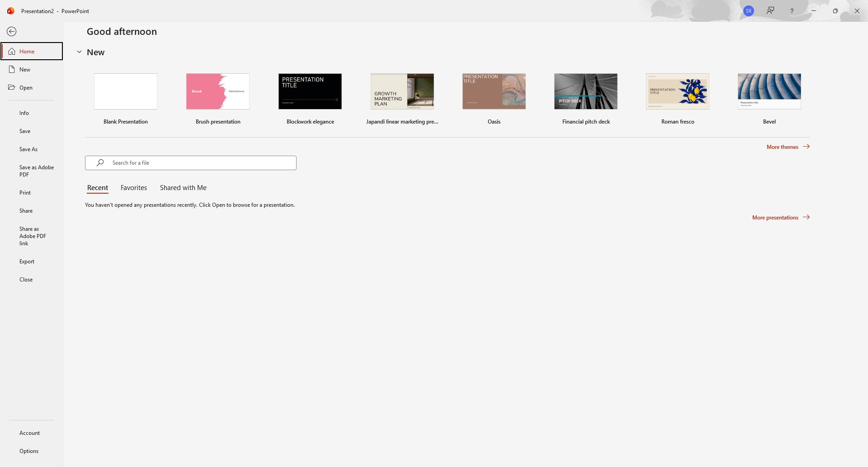Viewport: 868px width, 467px height.
Task: Open Account settings
Action: [32, 433]
